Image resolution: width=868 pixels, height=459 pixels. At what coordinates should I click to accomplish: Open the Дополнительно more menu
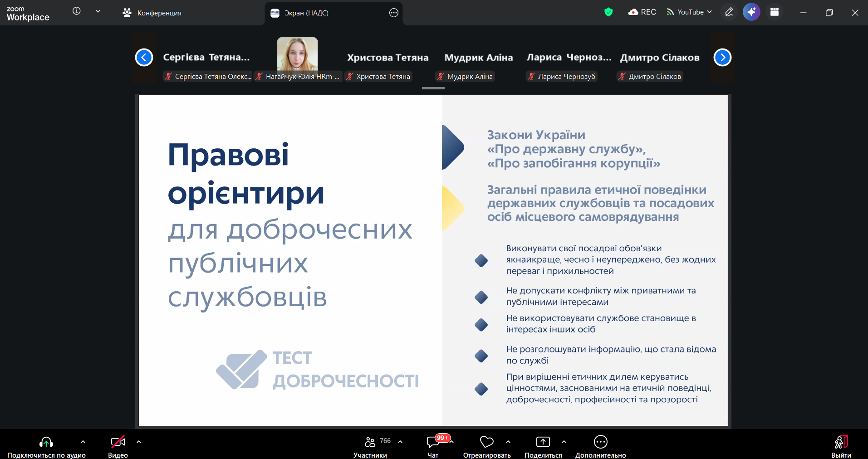pyautogui.click(x=600, y=447)
